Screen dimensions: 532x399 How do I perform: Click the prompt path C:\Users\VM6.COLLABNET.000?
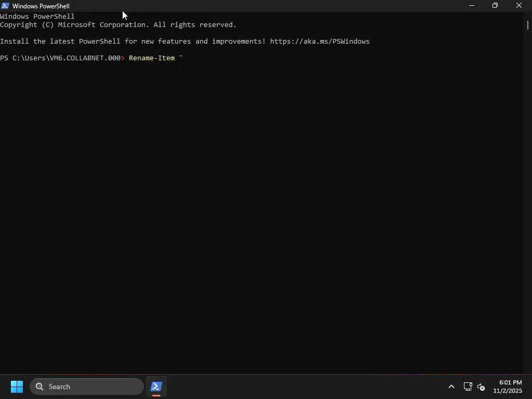click(x=66, y=58)
